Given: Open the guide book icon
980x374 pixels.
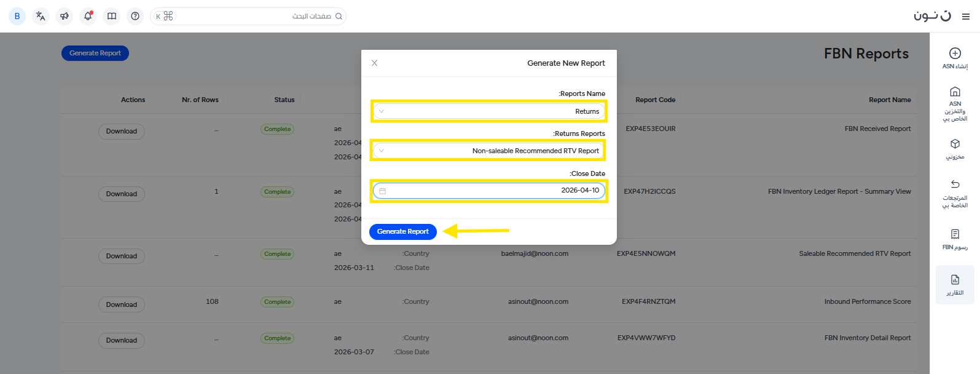Looking at the screenshot, I should click(x=112, y=16).
